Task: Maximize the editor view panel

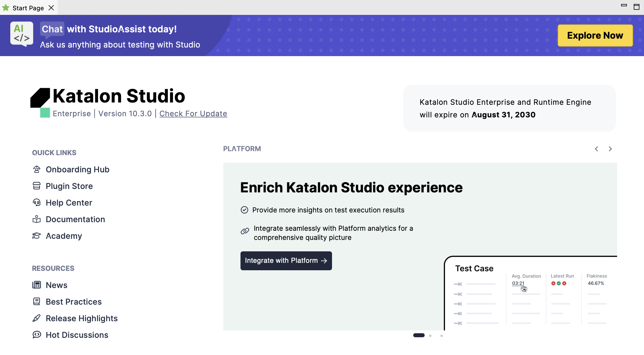Action: tap(637, 7)
